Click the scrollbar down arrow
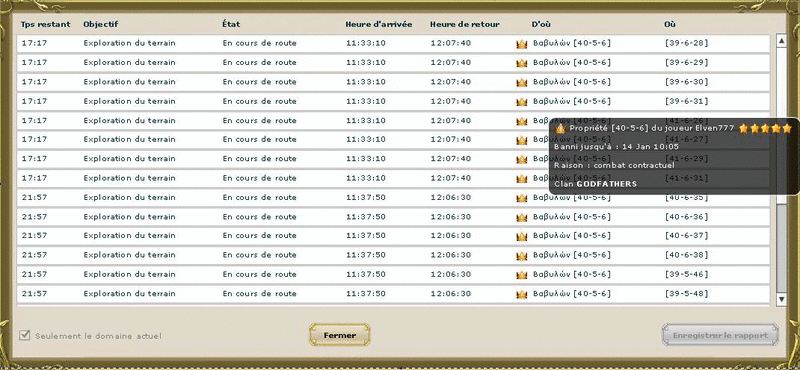Viewport: 800px width, 370px height. (781, 299)
